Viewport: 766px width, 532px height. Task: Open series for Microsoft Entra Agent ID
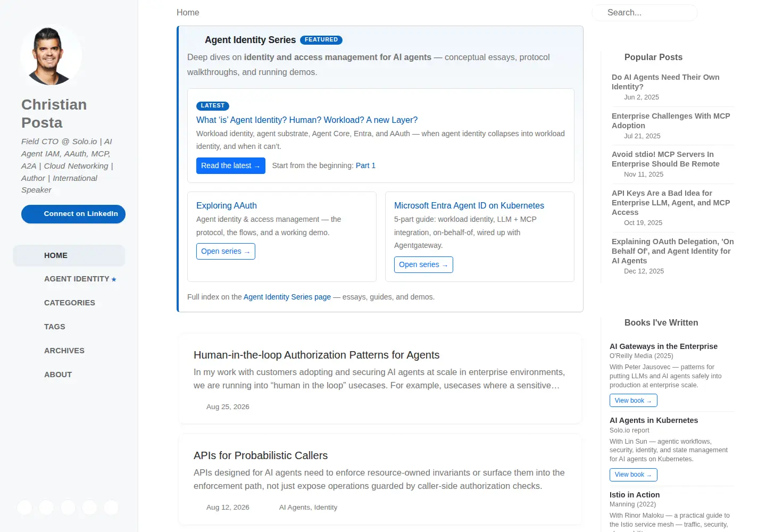[x=423, y=264]
